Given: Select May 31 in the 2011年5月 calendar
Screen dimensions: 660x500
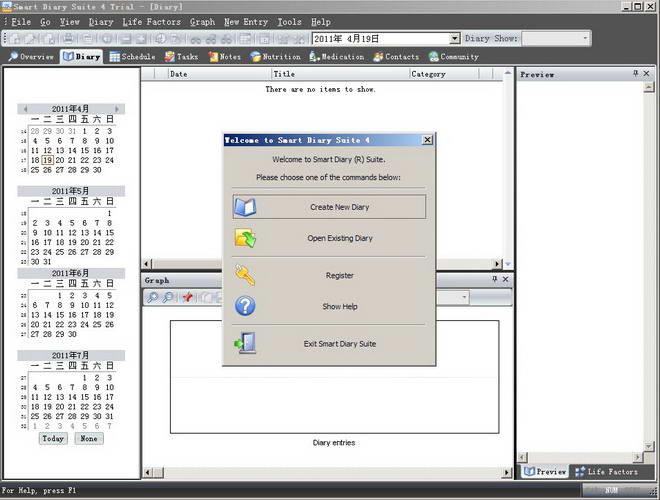Looking at the screenshot, I should point(48,262).
